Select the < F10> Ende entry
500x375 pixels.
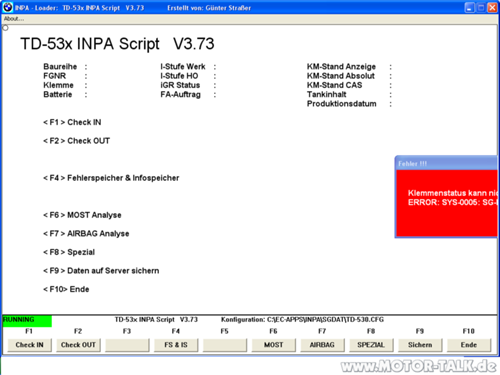66,289
